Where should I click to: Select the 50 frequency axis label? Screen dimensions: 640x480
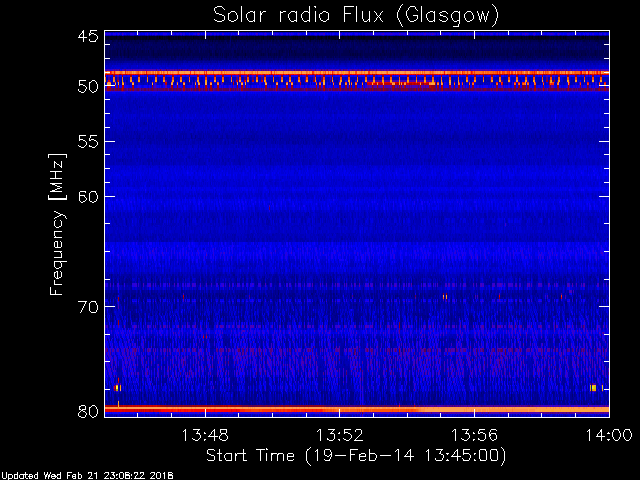(x=88, y=86)
